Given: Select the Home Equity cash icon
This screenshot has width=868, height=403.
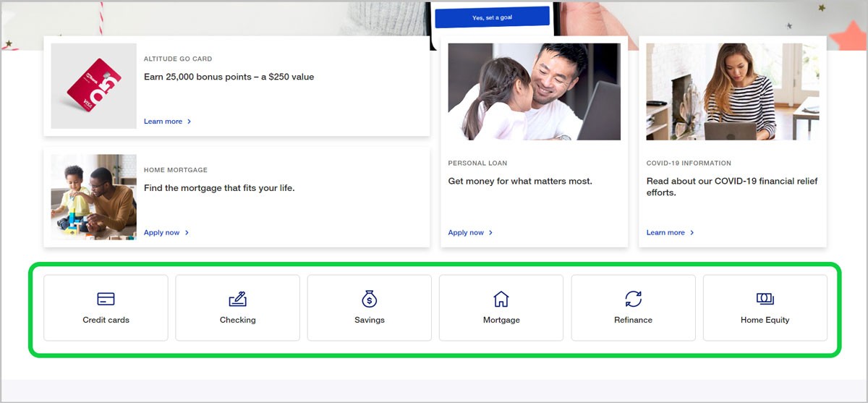Looking at the screenshot, I should tap(765, 298).
